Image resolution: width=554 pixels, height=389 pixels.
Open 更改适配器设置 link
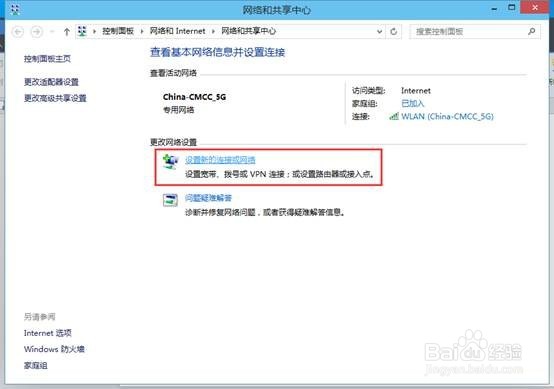(x=51, y=82)
